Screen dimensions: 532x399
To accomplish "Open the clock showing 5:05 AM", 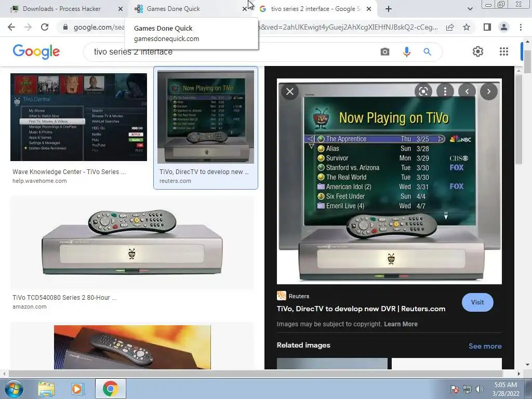I will pyautogui.click(x=506, y=389).
